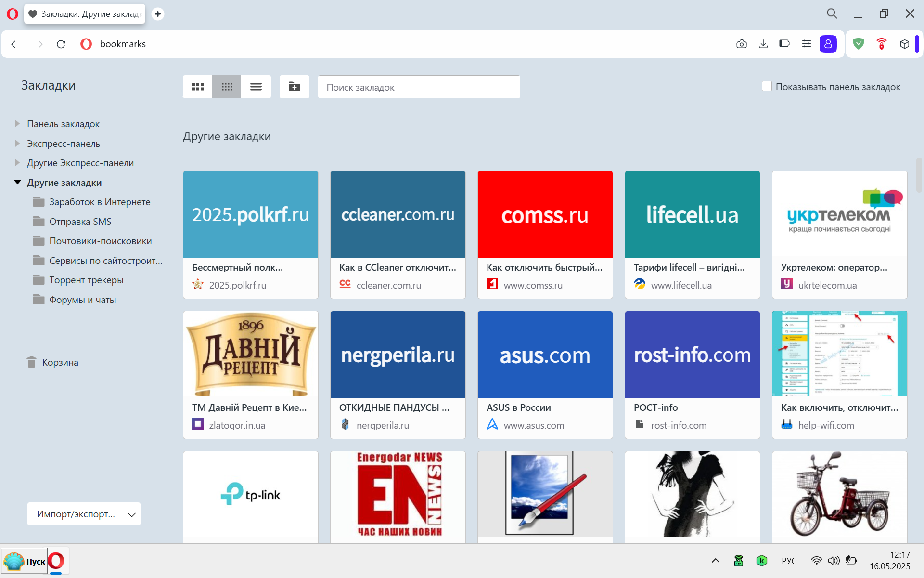The image size is (924, 578).
Task: Click ASUS в России bookmark title
Action: coord(518,407)
